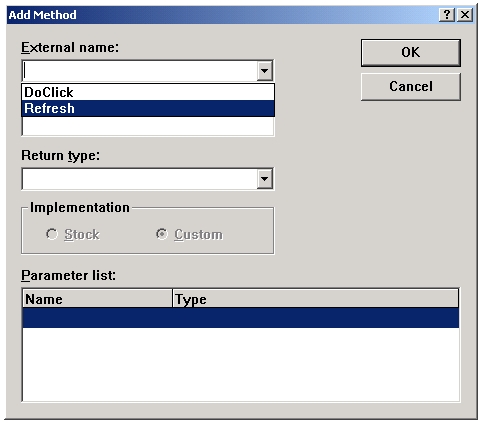Screen dimensions: 483x423
Task: Click the Name column header
Action: pos(97,299)
